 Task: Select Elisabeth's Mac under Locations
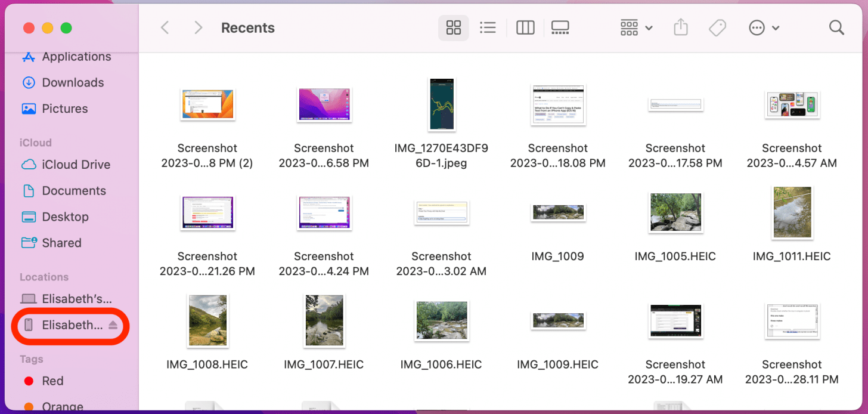pyautogui.click(x=76, y=299)
